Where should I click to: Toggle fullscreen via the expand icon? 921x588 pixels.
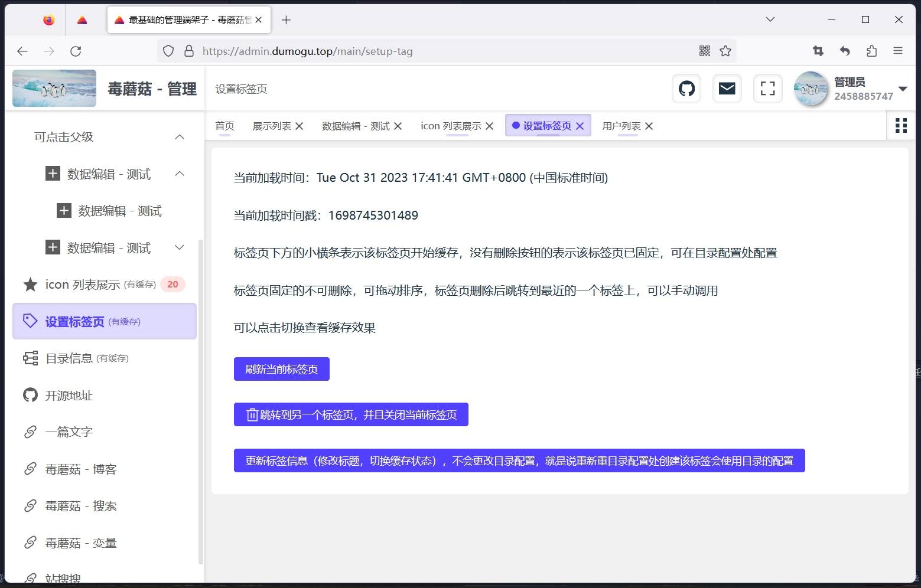767,88
